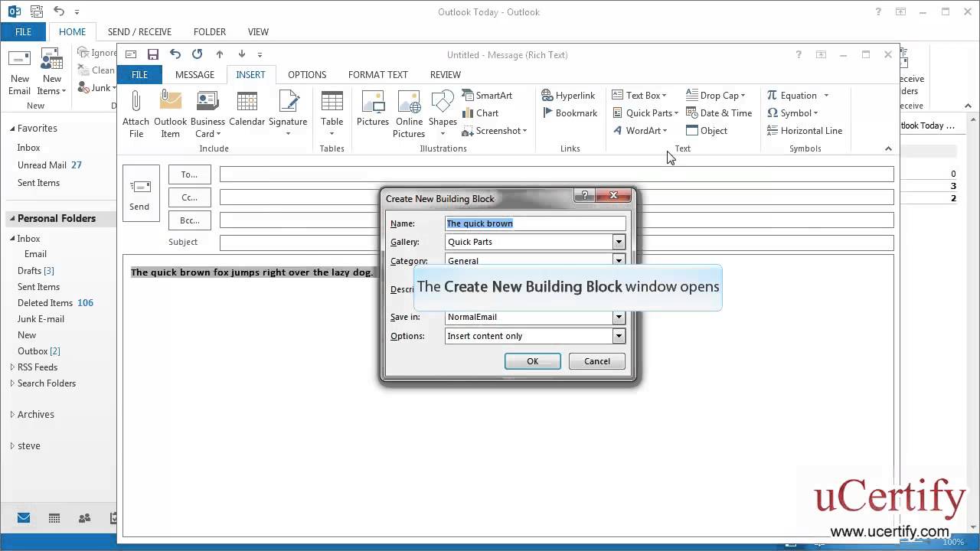This screenshot has height=551, width=980.
Task: Click Cancel in Create New Building Block
Action: click(597, 361)
